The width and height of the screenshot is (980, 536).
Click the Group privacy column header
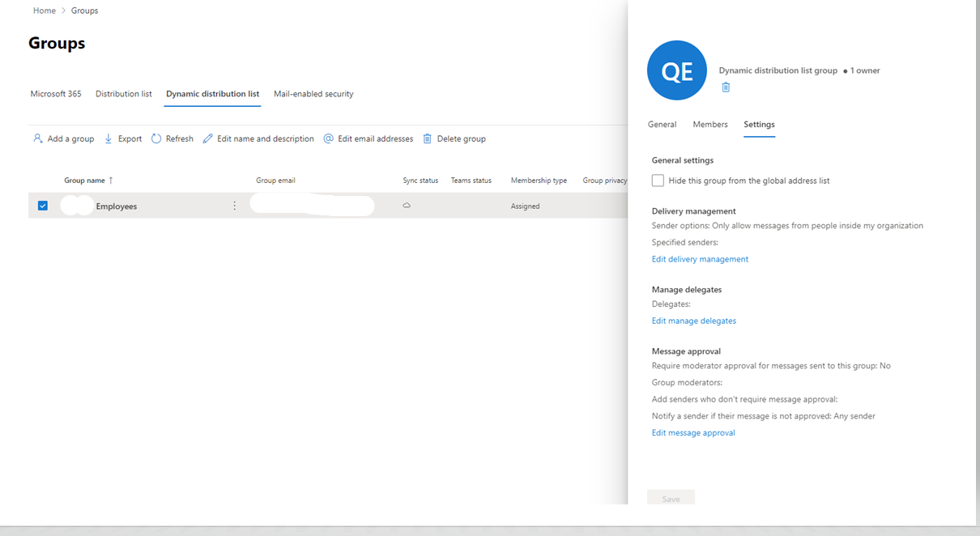point(605,181)
